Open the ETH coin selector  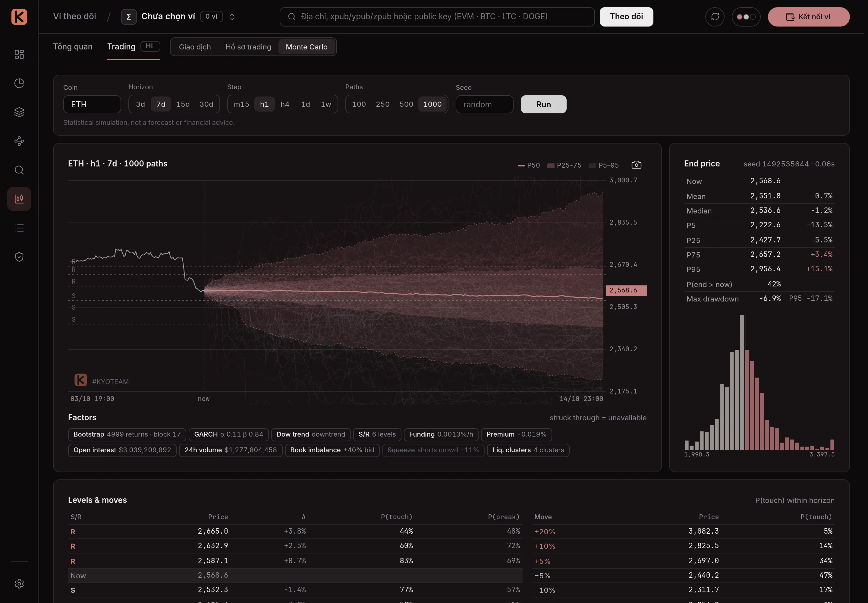[x=92, y=104]
